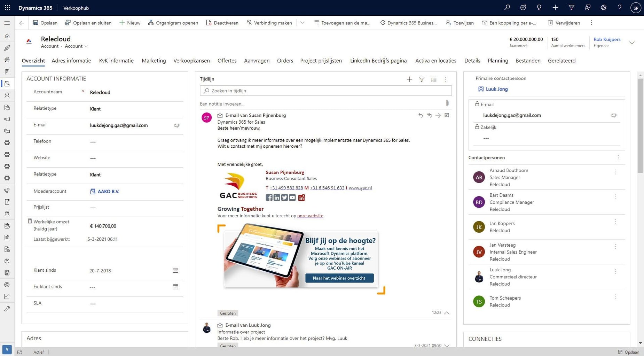Click Naar het webinar overzicht button
This screenshot has height=356, width=644.
pyautogui.click(x=339, y=278)
